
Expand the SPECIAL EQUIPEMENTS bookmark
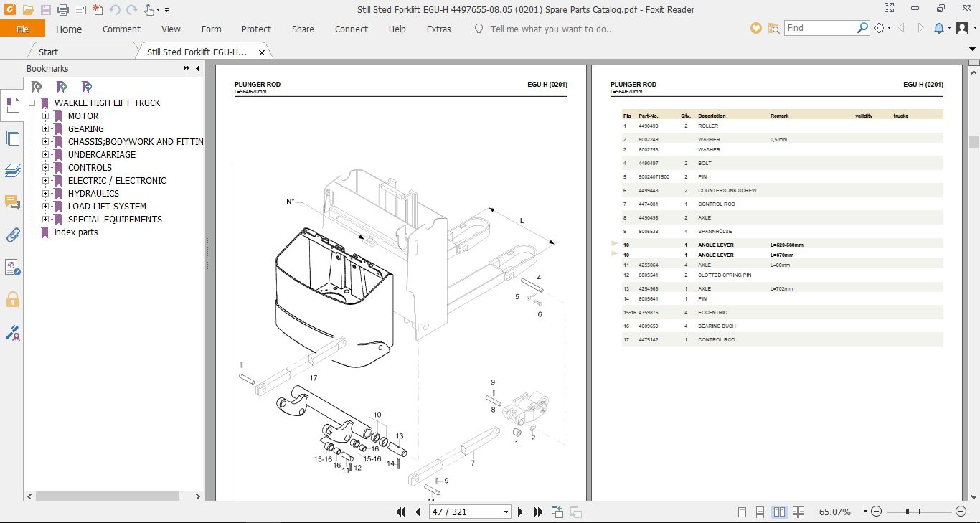pos(45,220)
